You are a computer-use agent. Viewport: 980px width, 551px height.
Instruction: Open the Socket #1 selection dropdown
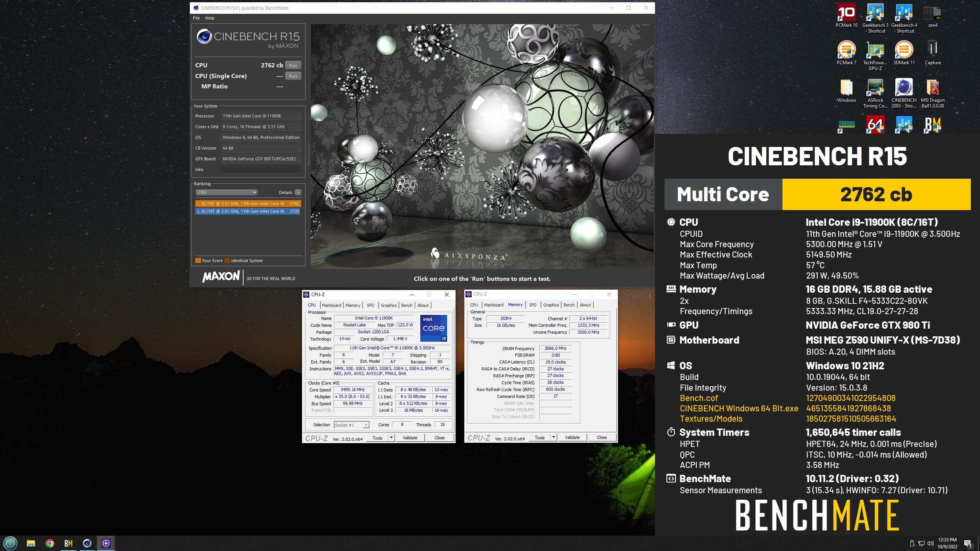click(x=351, y=425)
